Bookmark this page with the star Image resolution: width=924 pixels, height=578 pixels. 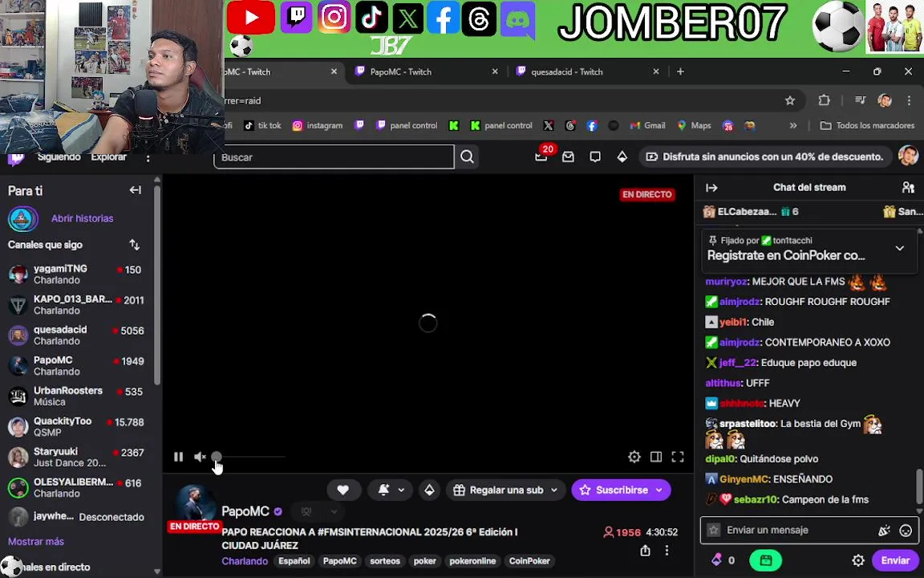(790, 100)
